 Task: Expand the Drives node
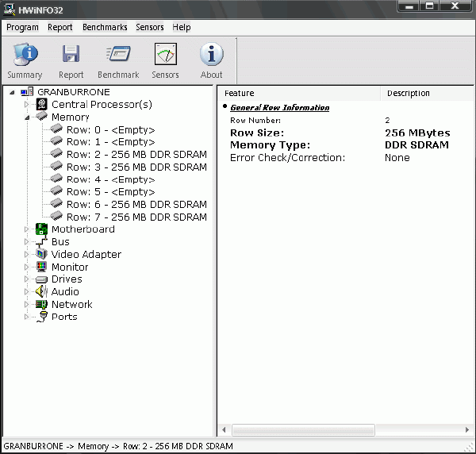26,279
